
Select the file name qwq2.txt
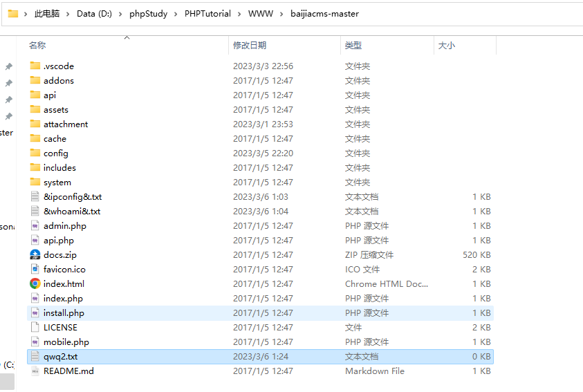coord(61,357)
